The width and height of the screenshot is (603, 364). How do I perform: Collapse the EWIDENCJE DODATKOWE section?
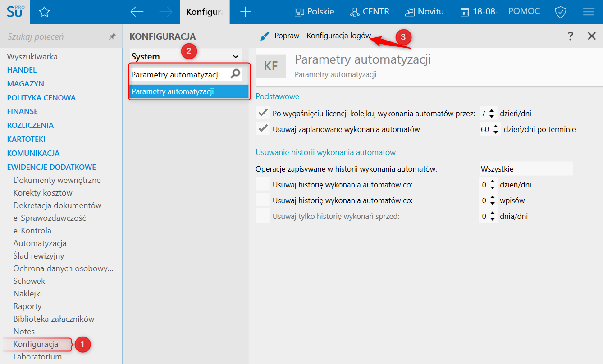[51, 167]
